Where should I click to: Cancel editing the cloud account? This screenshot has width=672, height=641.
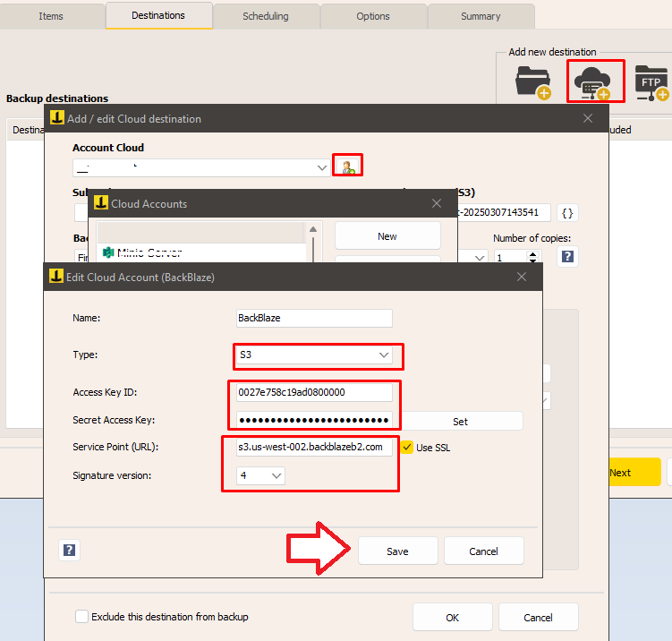click(484, 551)
